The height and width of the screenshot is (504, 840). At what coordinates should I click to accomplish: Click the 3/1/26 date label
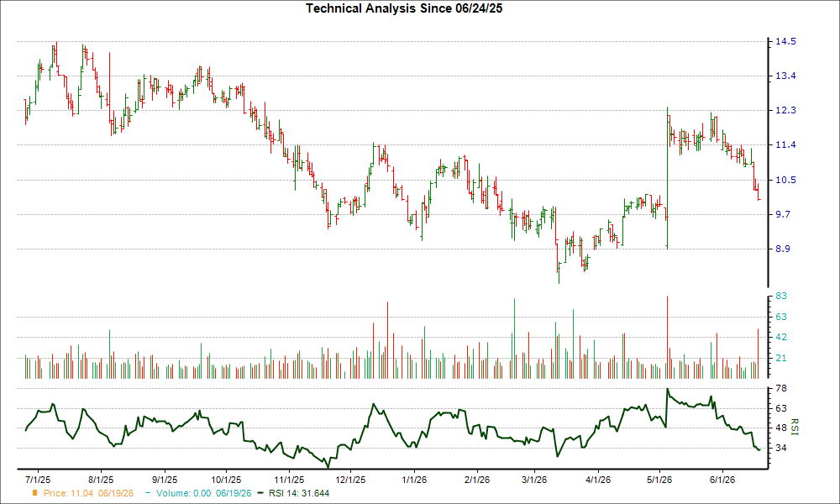coord(534,480)
